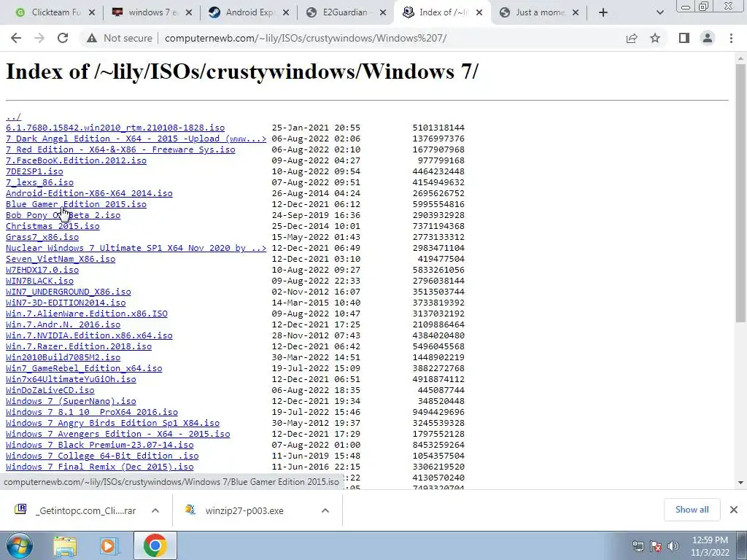Open Christmas 2015.iso link
747x560 pixels.
pos(53,226)
